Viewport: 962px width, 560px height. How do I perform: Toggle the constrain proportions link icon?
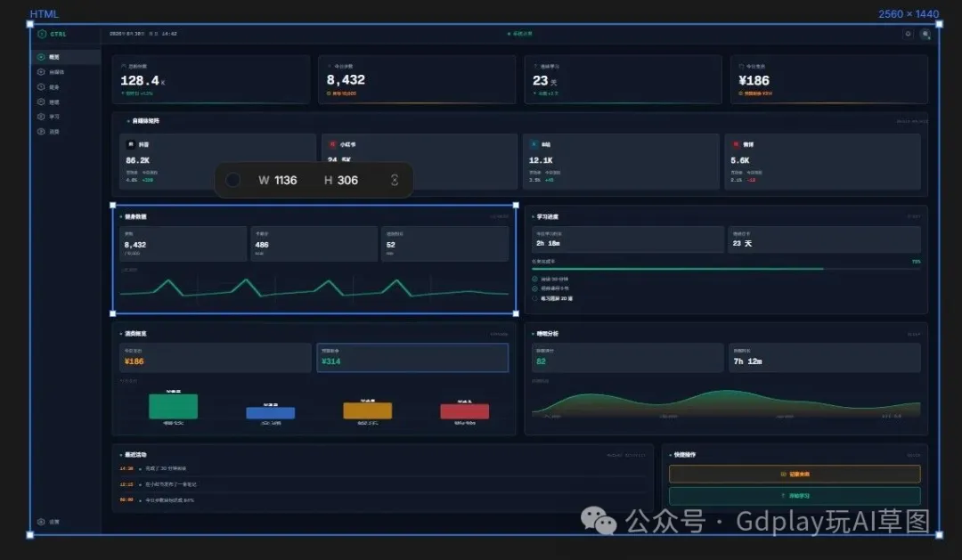click(x=395, y=180)
